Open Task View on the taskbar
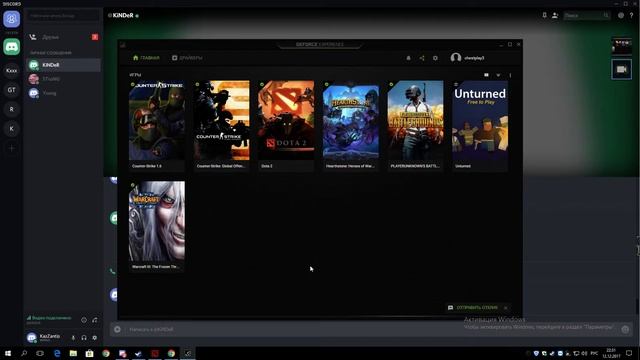Screen dimensions: 640x360 click(40, 353)
